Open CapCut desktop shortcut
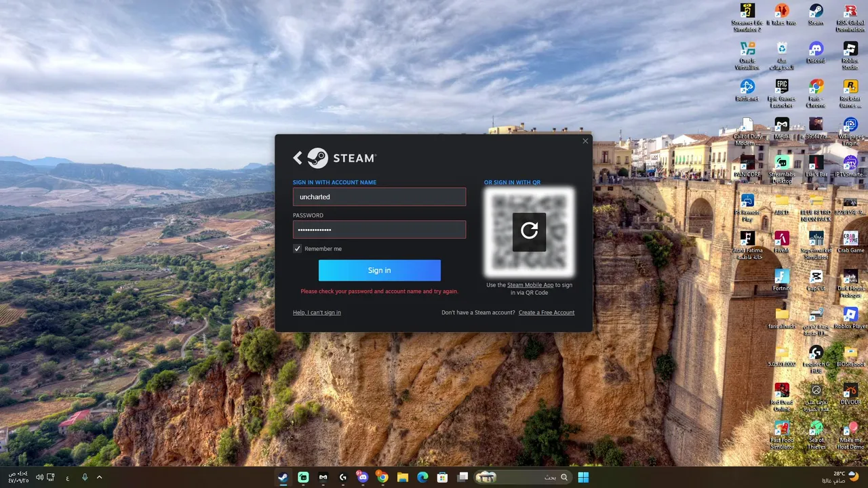This screenshot has width=868, height=488. tap(816, 280)
